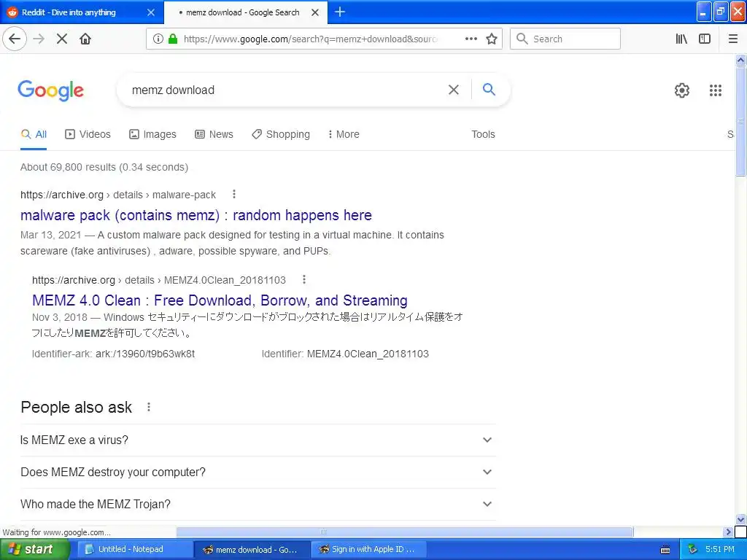Expand 'Who made the MEMZ Trojan?' question
The image size is (747, 560).
258,504
